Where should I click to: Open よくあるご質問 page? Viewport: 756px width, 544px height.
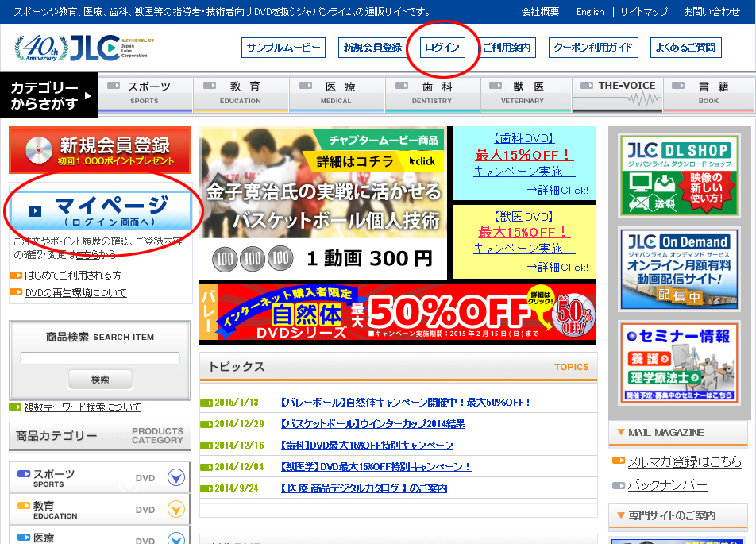coord(685,48)
